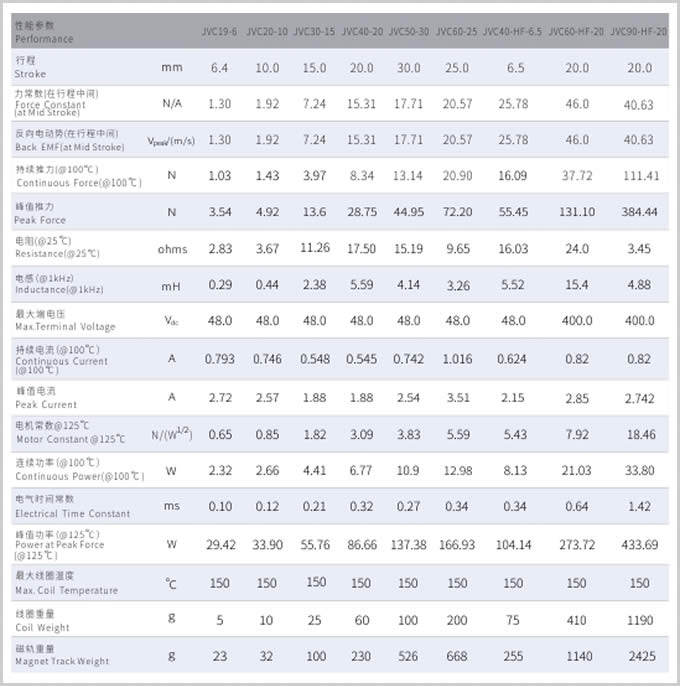Click the 384.44 peak force value
This screenshot has width=680, height=686.
pyautogui.click(x=639, y=212)
